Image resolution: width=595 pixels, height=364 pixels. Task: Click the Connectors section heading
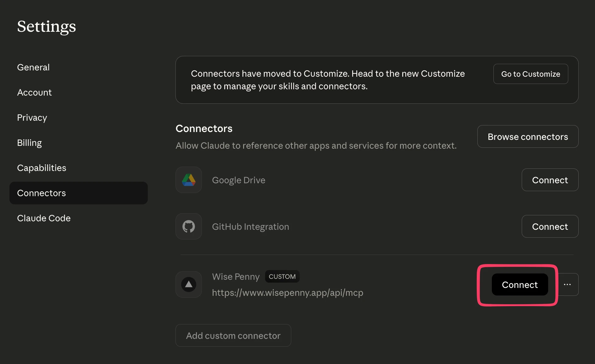tap(204, 129)
